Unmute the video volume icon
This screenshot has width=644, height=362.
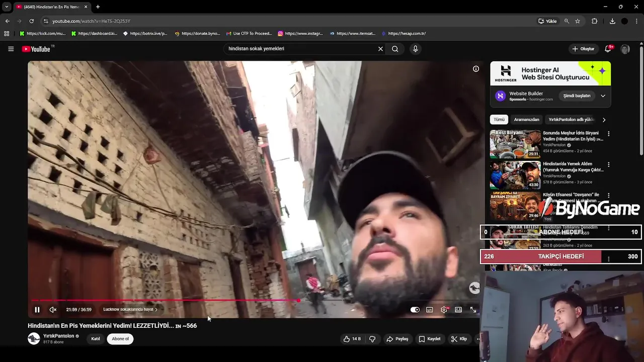[x=53, y=310]
